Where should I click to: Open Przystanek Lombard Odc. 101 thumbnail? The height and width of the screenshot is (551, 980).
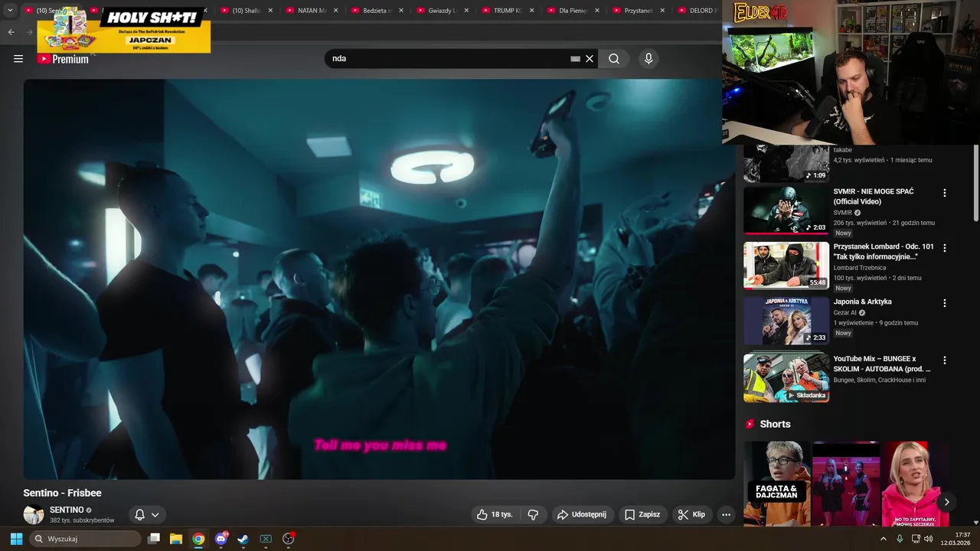pos(786,266)
